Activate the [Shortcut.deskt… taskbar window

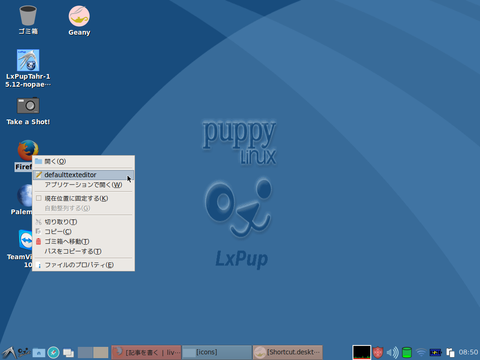tap(288, 352)
